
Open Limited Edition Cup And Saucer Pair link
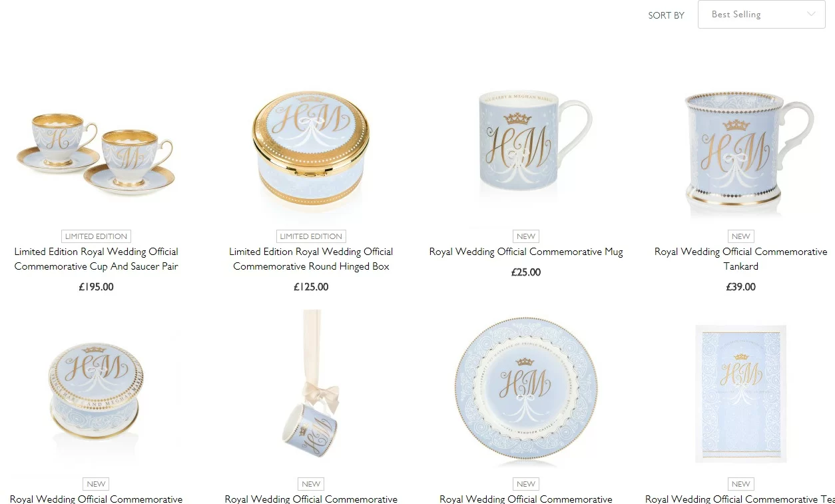(96, 259)
